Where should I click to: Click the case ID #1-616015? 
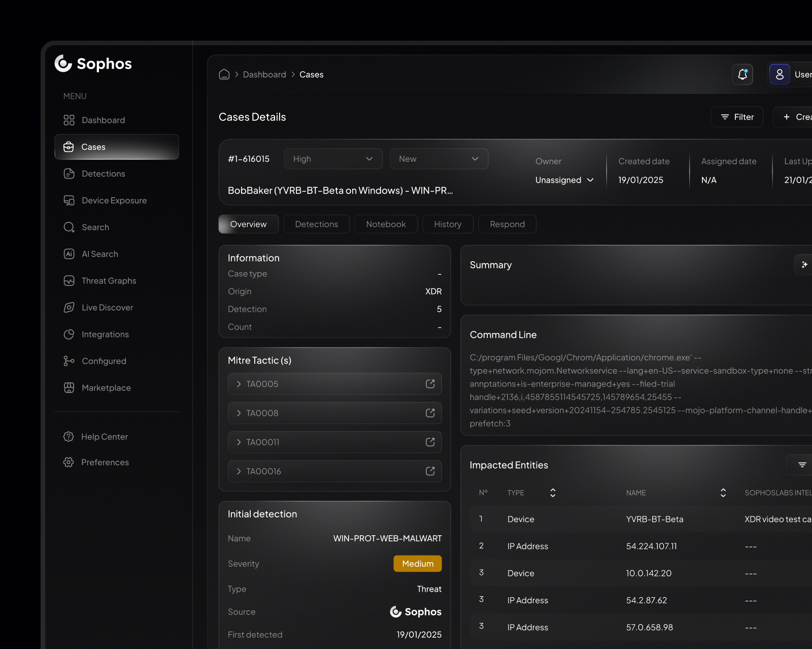249,159
